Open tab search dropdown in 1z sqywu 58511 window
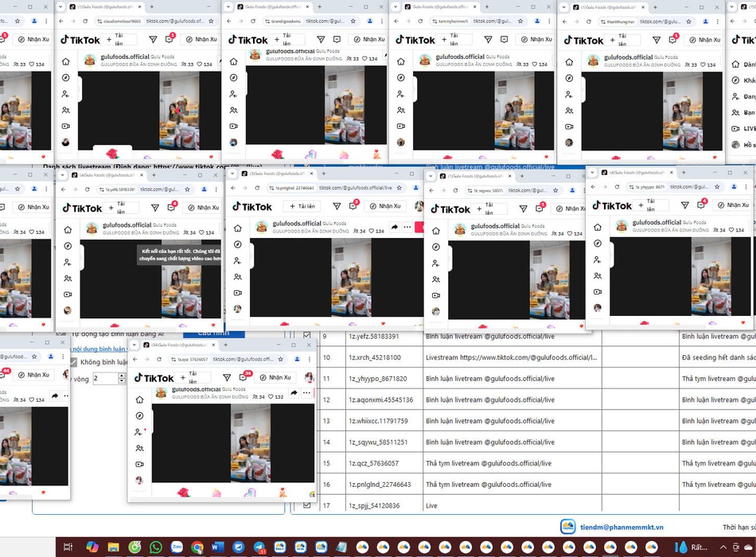Screen dimensions: 756x557 431,176
